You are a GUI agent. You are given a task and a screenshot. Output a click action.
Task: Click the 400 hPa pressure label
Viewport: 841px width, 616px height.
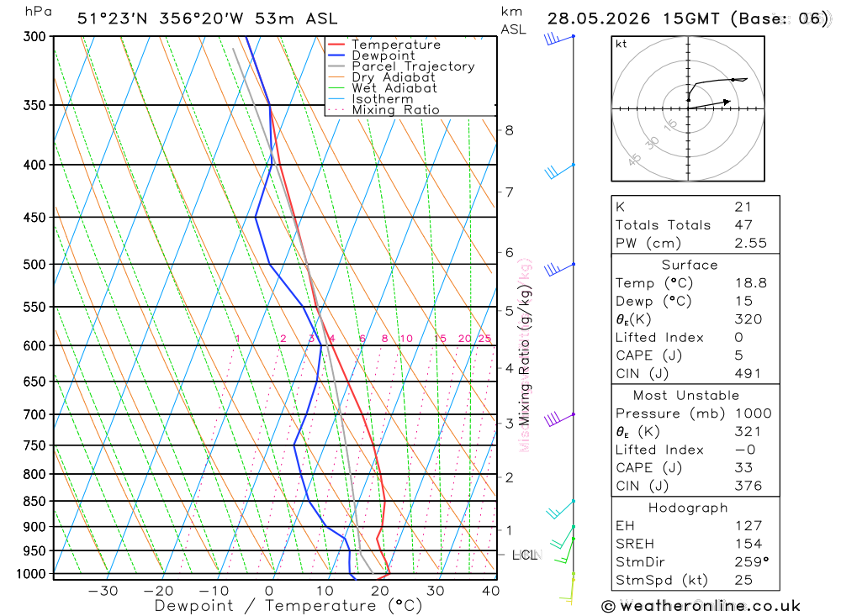pos(34,165)
